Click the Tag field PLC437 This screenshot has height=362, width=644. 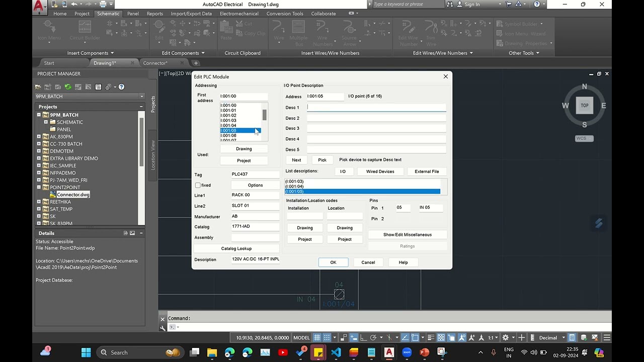tap(256, 174)
